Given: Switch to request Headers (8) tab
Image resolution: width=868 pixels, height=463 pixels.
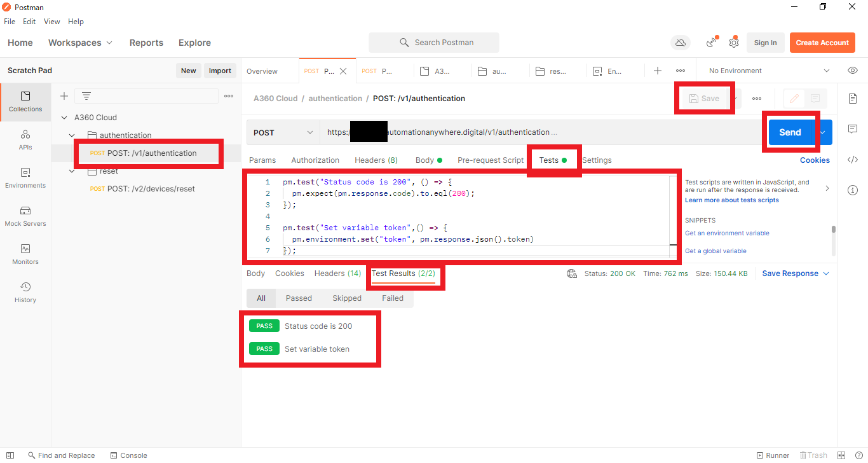Looking at the screenshot, I should 376,160.
